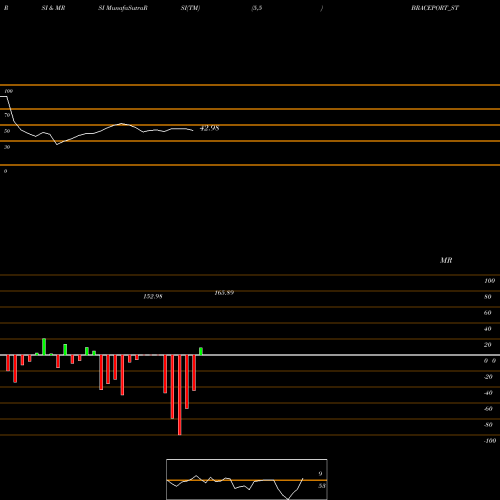The image size is (500, 500).
Task: Click the -60 label on MR axis
Action: (x=488, y=409)
